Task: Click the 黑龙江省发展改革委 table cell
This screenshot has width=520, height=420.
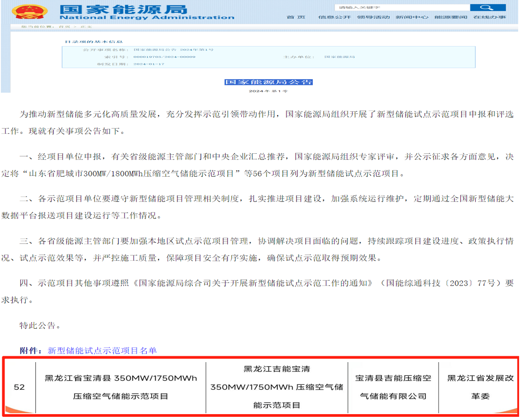Action: point(480,387)
